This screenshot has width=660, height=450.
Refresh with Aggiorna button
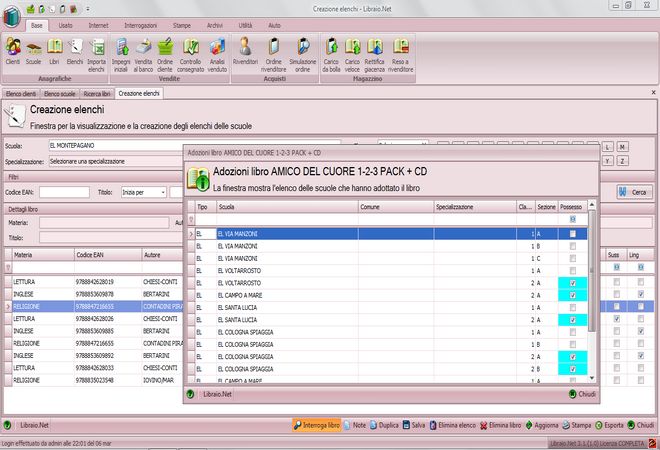tap(542, 425)
